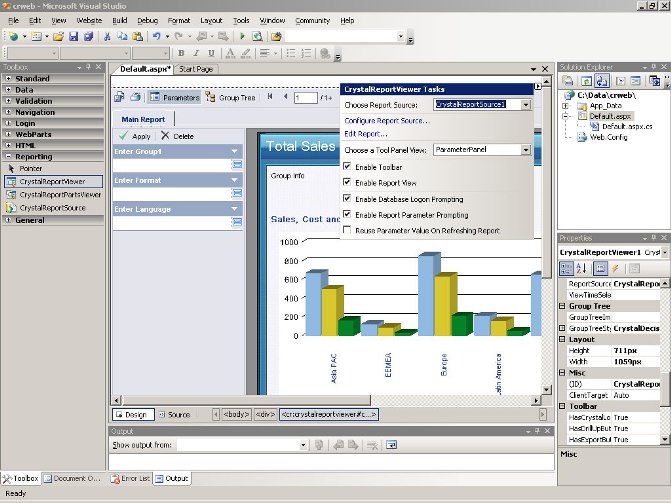Click Apply in parameter panel
This screenshot has height=503, width=671.
coord(135,136)
